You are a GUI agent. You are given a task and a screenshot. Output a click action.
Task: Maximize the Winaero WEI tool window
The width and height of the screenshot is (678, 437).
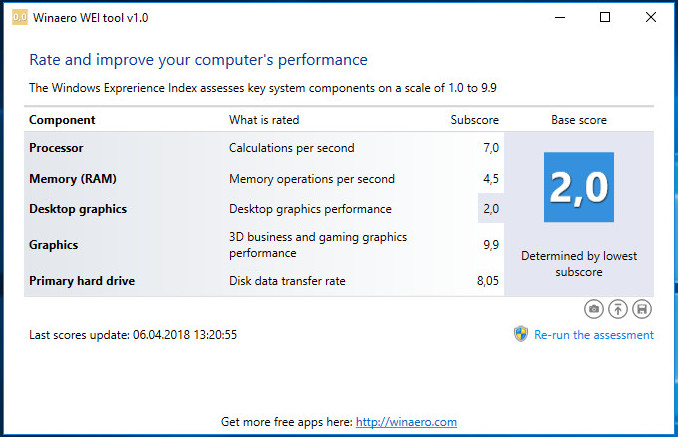pos(605,17)
